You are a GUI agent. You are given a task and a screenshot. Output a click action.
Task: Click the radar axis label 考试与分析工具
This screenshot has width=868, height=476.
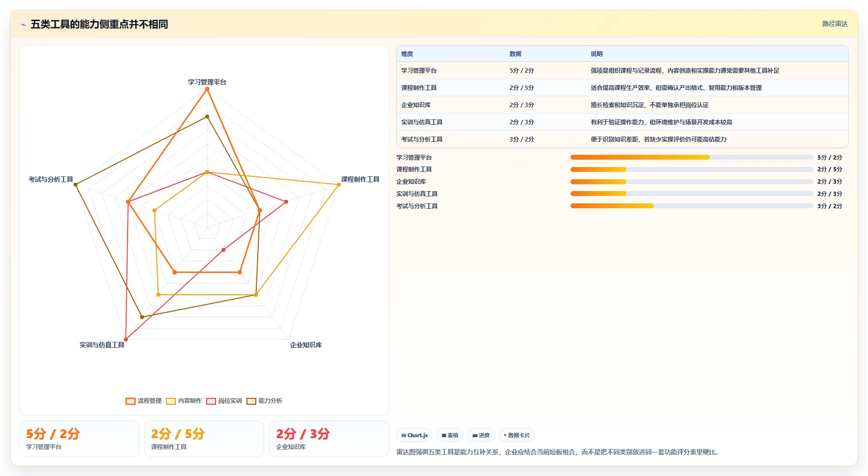tap(51, 179)
